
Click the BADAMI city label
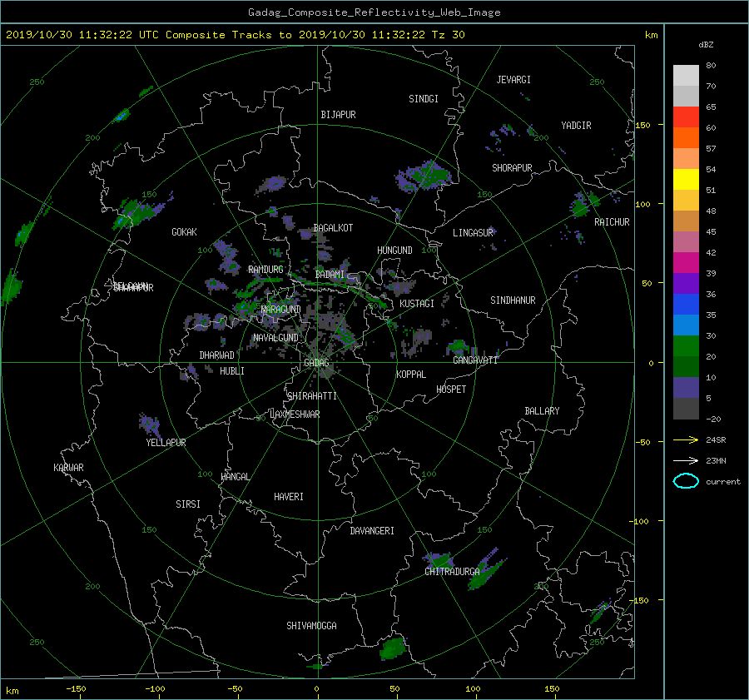pyautogui.click(x=330, y=275)
